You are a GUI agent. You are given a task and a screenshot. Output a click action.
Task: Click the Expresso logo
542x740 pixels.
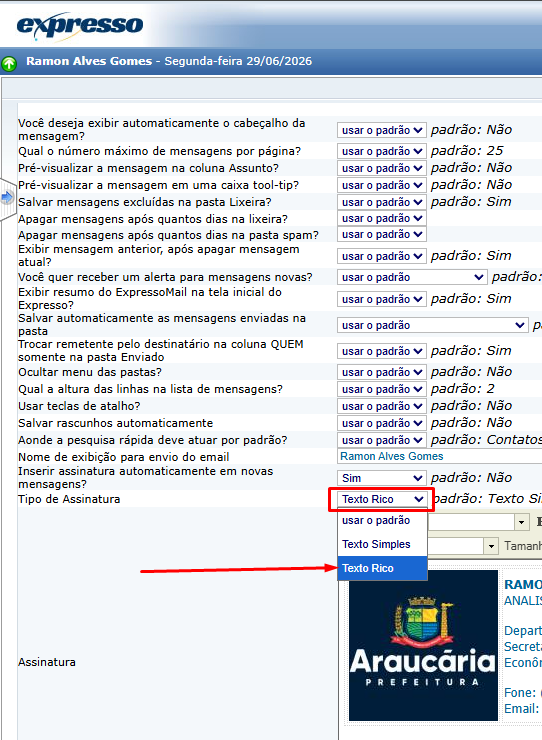click(x=80, y=25)
